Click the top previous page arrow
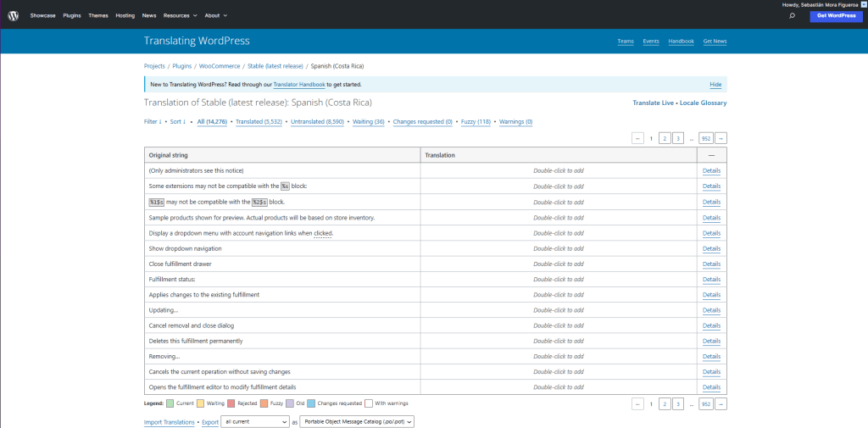Viewport: 868px width, 428px height. (x=637, y=138)
